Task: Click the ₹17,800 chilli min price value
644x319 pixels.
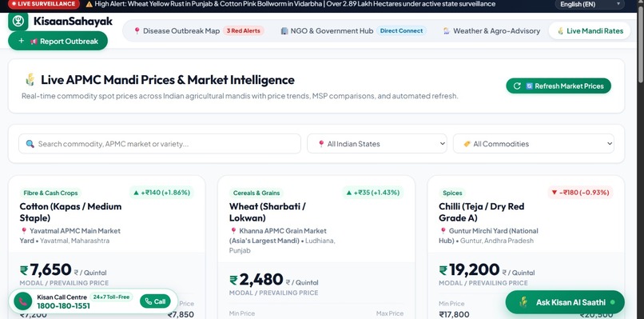Action: (x=454, y=314)
